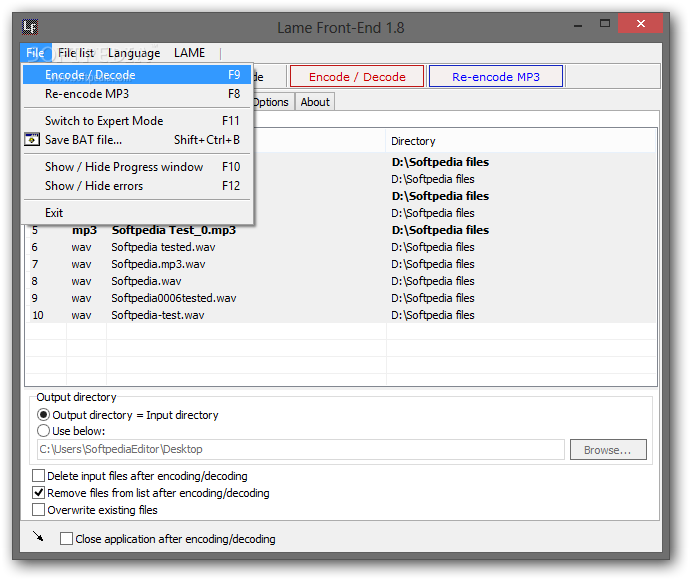
Task: Click the Lame Front-End app icon in title bar
Action: pyautogui.click(x=30, y=27)
